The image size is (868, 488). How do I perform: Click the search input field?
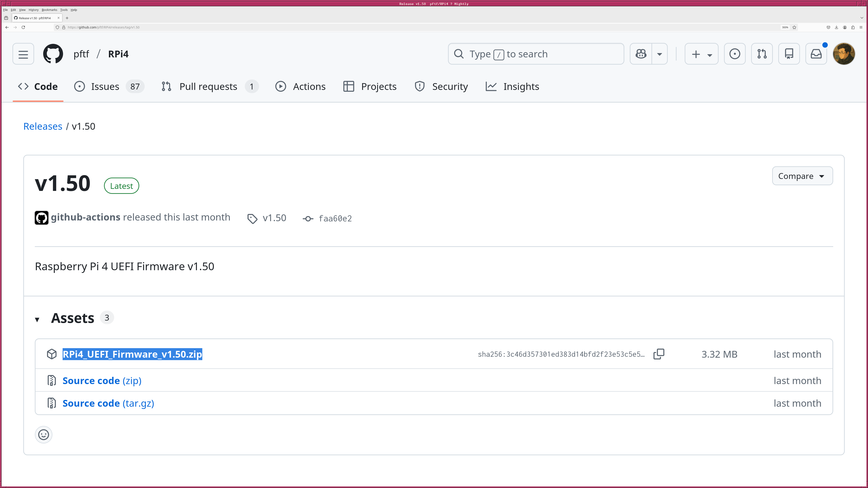pos(536,54)
